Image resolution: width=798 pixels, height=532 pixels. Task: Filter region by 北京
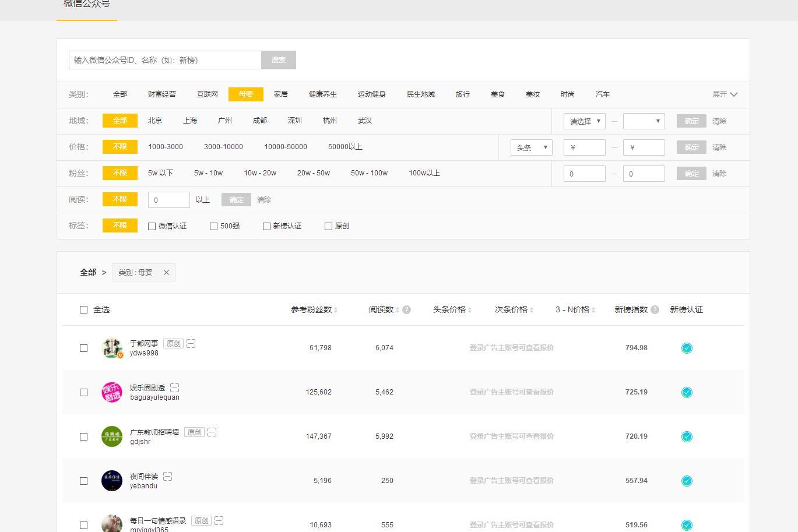point(155,121)
